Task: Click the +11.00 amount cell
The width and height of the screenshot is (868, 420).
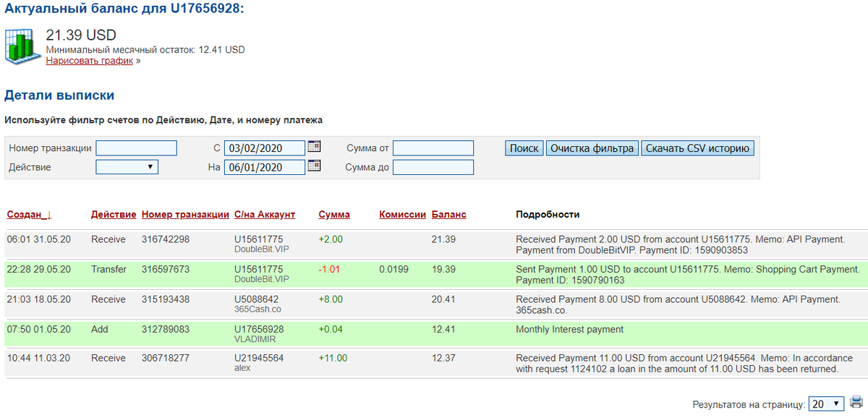Action: (333, 359)
